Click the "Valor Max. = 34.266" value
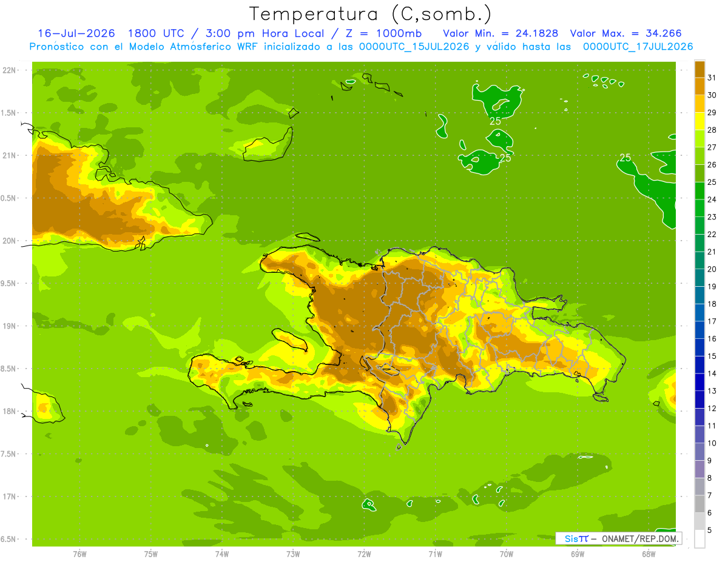 tap(625, 33)
